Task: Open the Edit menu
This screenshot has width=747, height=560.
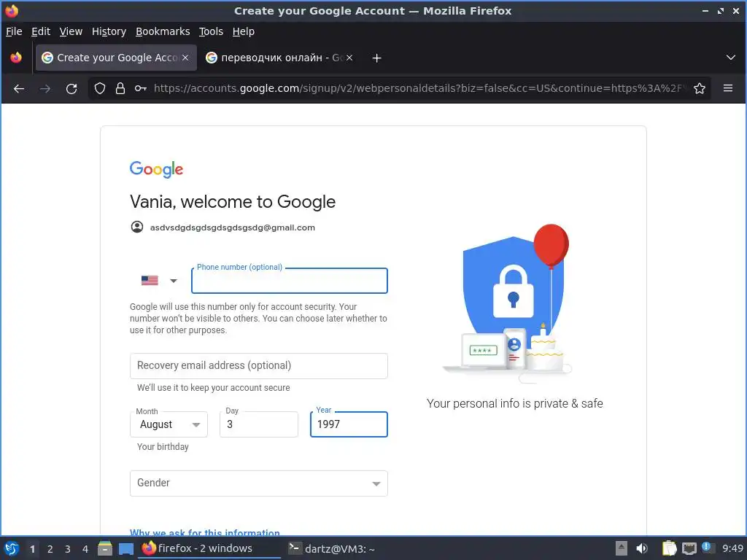Action: 41,31
